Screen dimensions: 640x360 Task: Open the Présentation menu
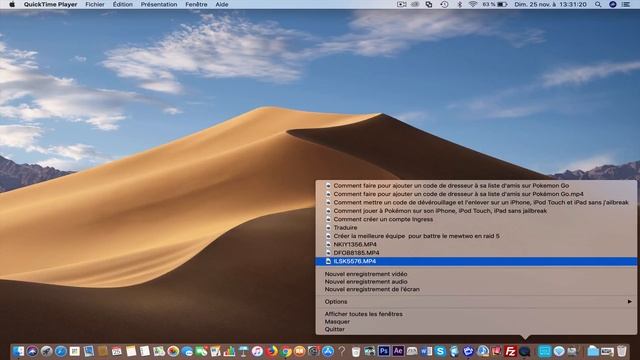pyautogui.click(x=159, y=4)
